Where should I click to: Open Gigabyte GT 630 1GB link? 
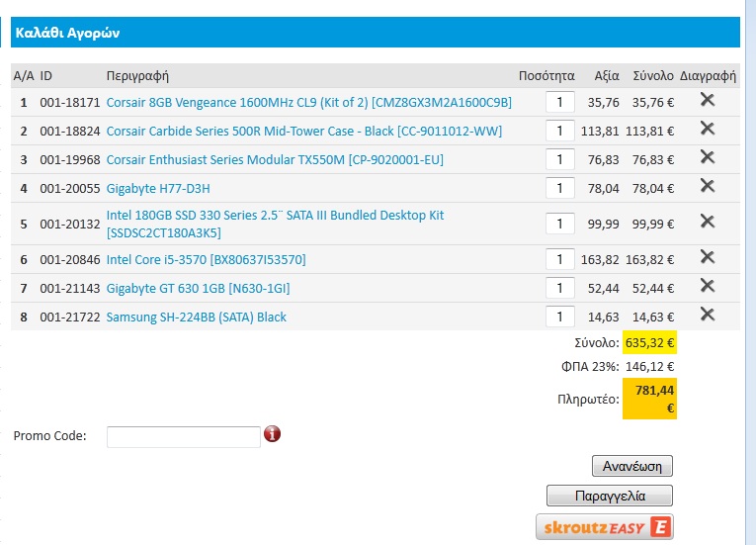click(198, 288)
